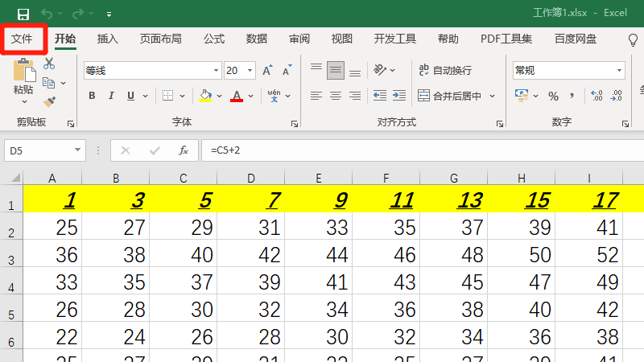Click the Insert Function fx icon
This screenshot has height=362, width=644.
click(x=184, y=150)
